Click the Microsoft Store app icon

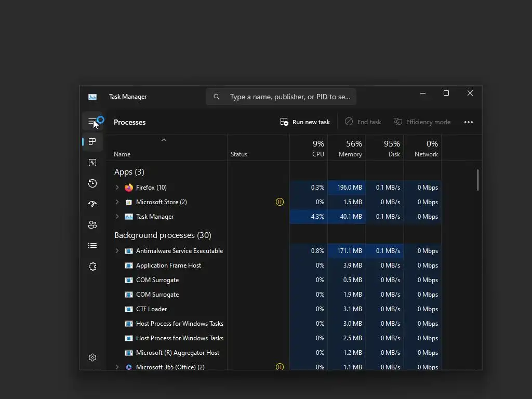[129, 202]
